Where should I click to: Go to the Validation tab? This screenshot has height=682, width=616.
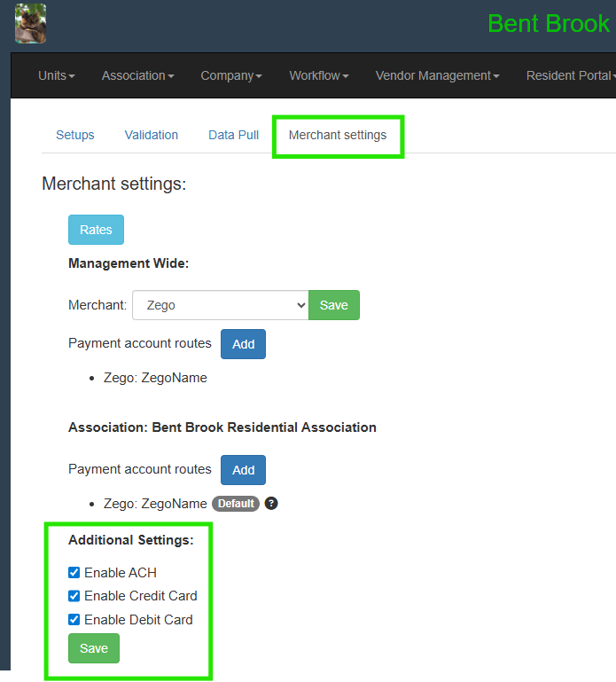pos(152,135)
